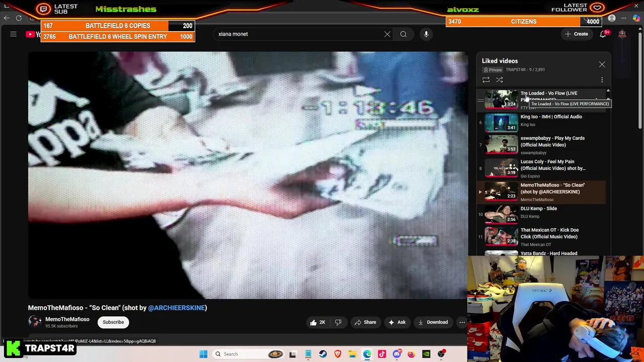Image resolution: width=644 pixels, height=362 pixels.
Task: Play King Iso - IMH Official Audio
Action: (x=541, y=122)
